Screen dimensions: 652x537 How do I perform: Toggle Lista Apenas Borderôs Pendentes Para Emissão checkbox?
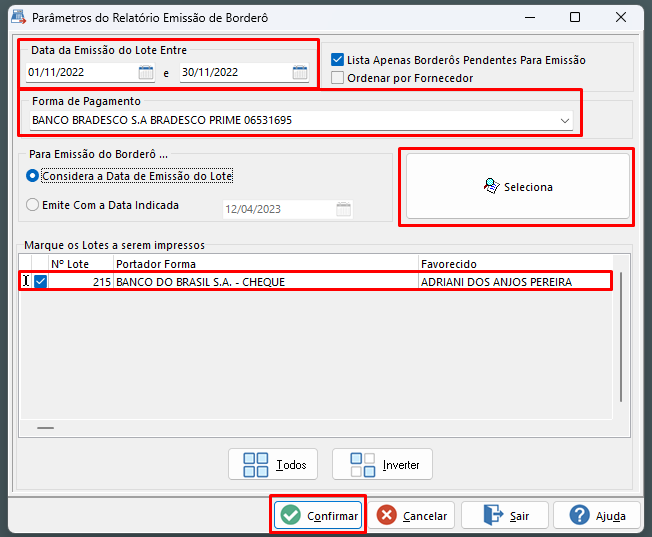(x=337, y=60)
